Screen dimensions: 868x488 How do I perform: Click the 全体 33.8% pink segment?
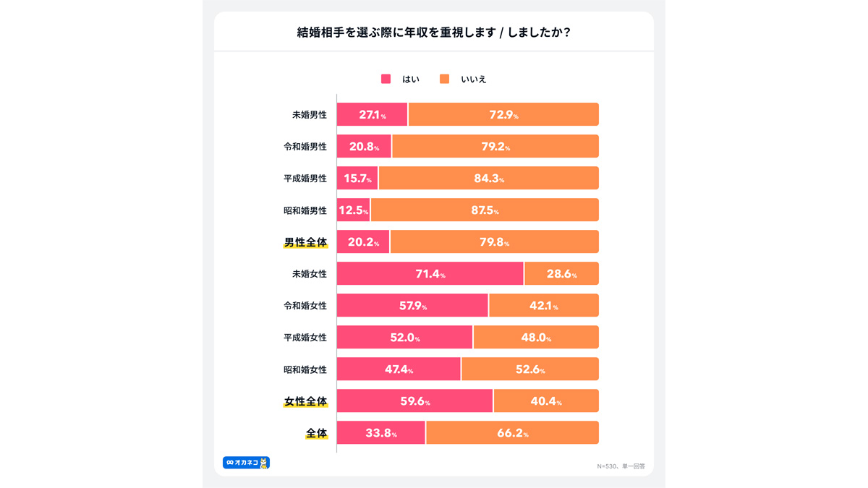(381, 432)
